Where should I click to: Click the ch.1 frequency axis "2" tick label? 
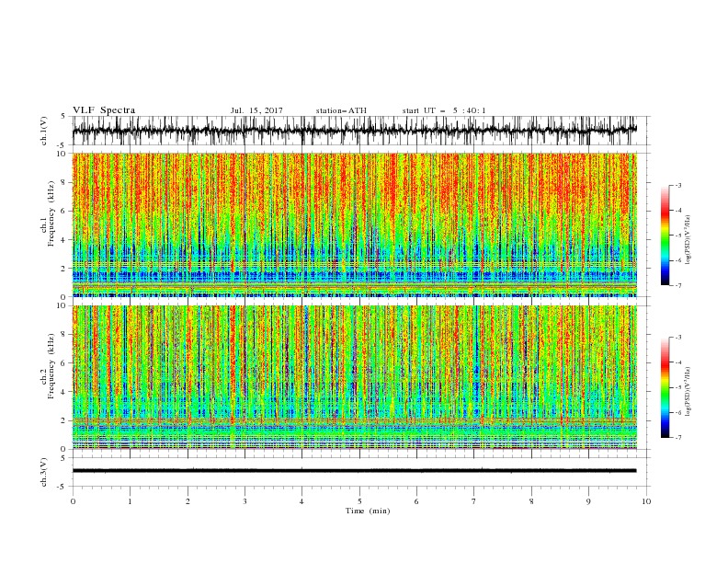pyautogui.click(x=63, y=269)
